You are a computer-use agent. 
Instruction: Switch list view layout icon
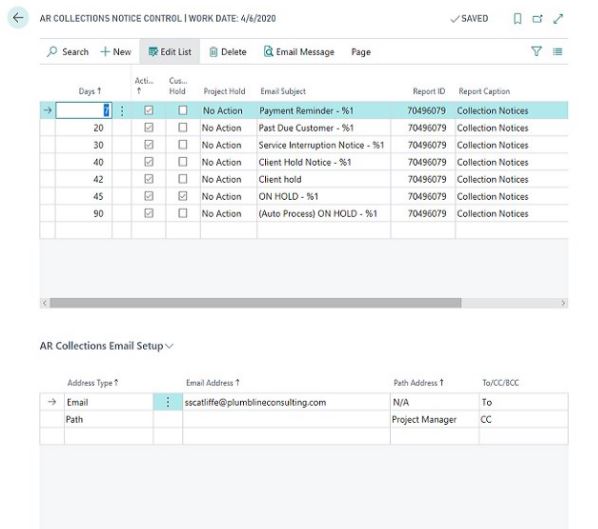tap(557, 51)
